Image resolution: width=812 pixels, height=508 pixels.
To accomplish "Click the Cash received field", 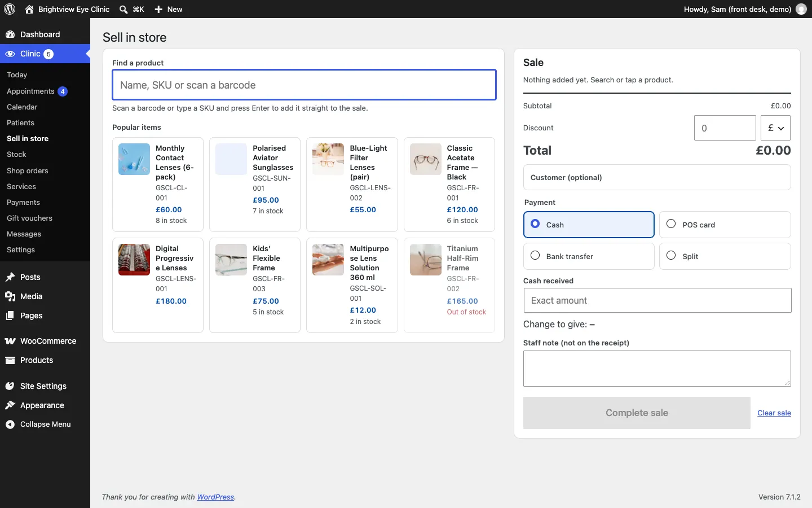I will point(657,301).
